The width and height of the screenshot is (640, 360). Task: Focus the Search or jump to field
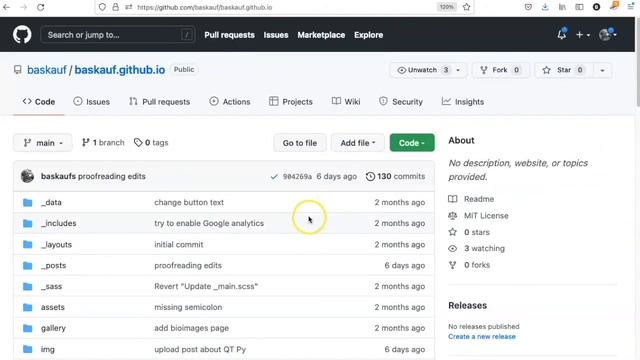pyautogui.click(x=118, y=35)
